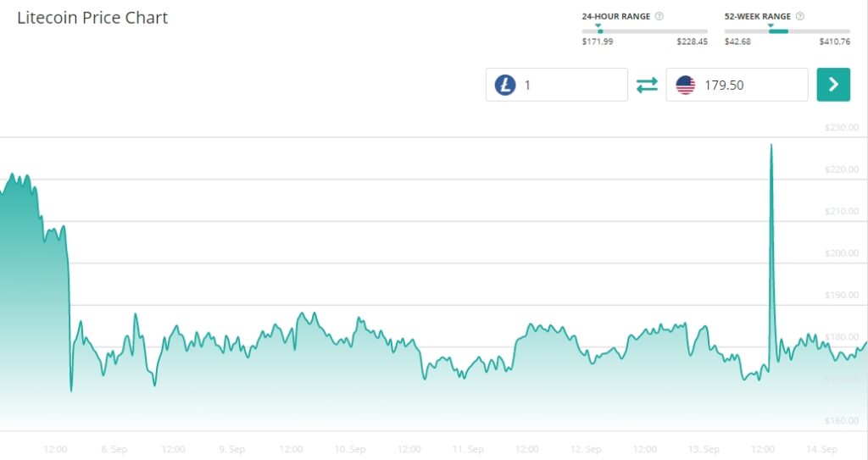Click the $410.76 52-week high value
The height and width of the screenshot is (460, 868).
[x=835, y=42]
